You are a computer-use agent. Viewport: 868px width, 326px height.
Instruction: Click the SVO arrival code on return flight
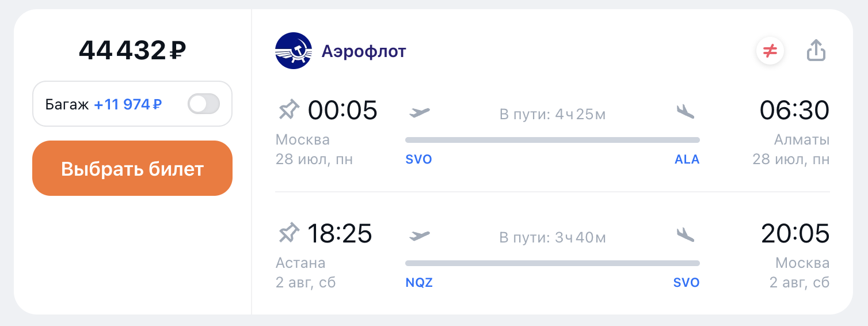tap(687, 283)
